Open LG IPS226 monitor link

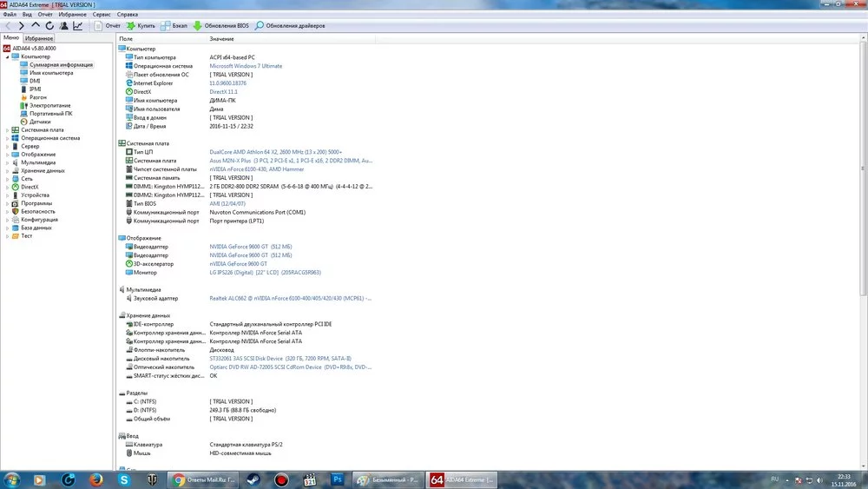(265, 273)
